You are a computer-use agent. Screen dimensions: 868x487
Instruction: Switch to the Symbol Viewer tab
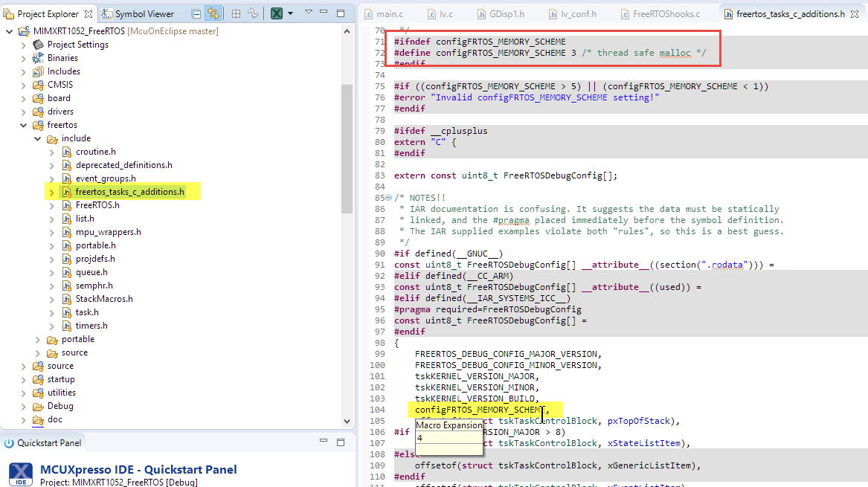pos(144,13)
